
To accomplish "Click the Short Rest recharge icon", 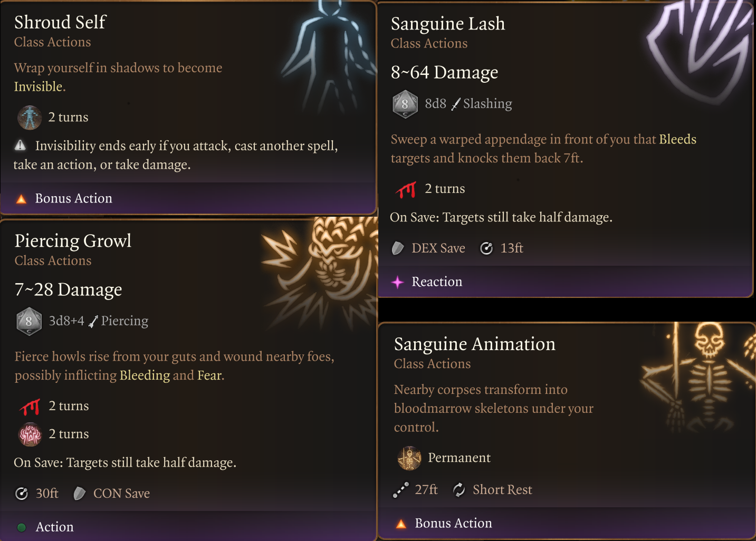I will coord(459,490).
